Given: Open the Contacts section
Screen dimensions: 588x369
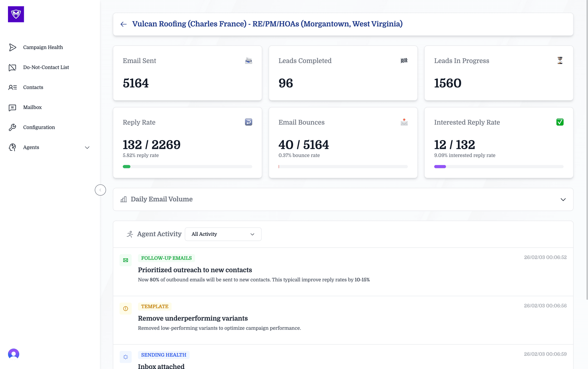Looking at the screenshot, I should coord(33,87).
